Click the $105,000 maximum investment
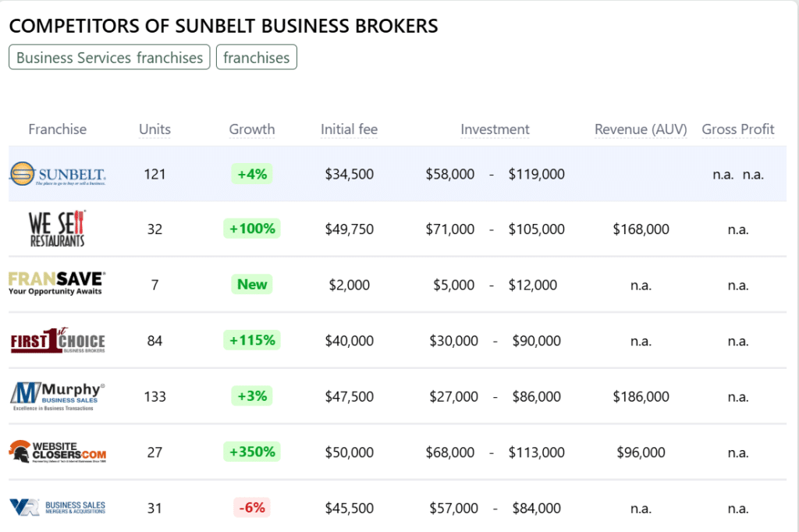799x532 pixels. [537, 229]
